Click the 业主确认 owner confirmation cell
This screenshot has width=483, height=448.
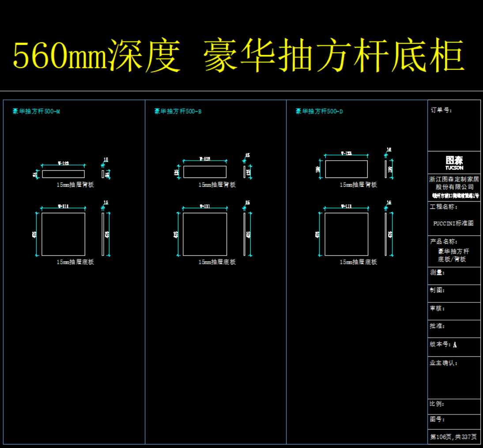click(x=454, y=377)
